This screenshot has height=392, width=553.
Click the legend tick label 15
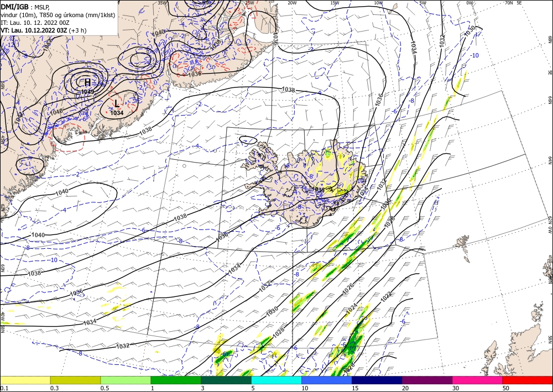[x=355, y=388]
